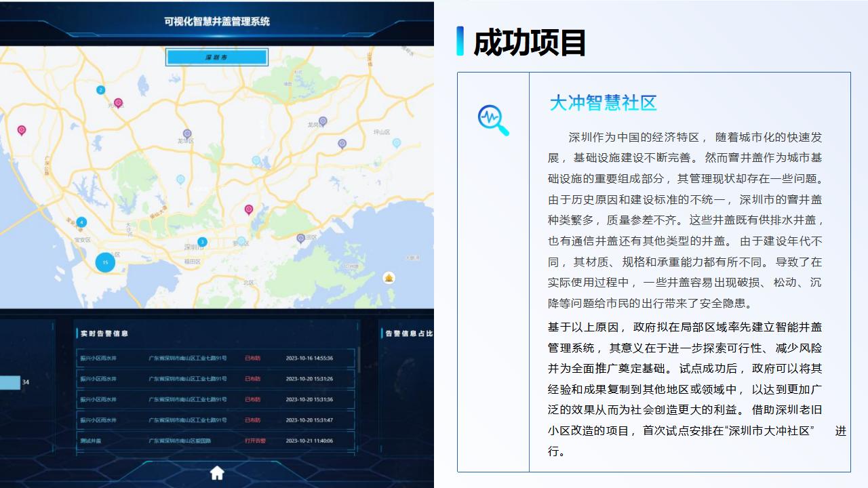Open the alarm row timestamped 2023-10-20 15:31:26
Screen dimensions: 868x488
(x=216, y=379)
